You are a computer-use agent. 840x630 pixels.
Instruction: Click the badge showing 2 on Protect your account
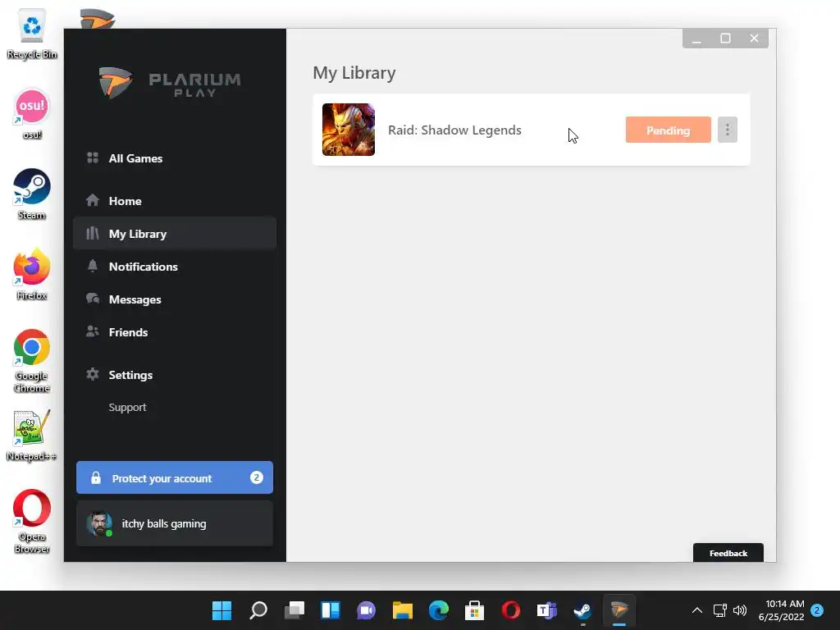pyautogui.click(x=257, y=477)
